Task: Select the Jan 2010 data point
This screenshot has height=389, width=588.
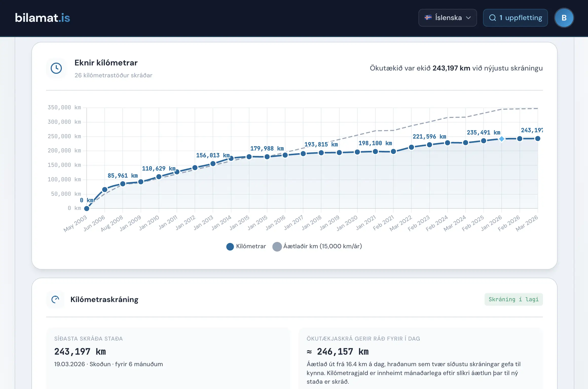Action: tap(159, 177)
